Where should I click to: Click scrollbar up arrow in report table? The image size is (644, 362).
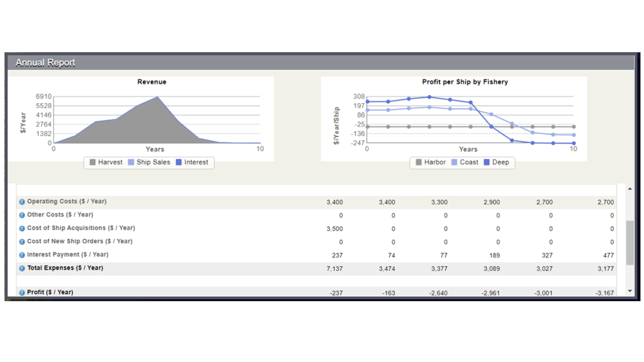(630, 189)
